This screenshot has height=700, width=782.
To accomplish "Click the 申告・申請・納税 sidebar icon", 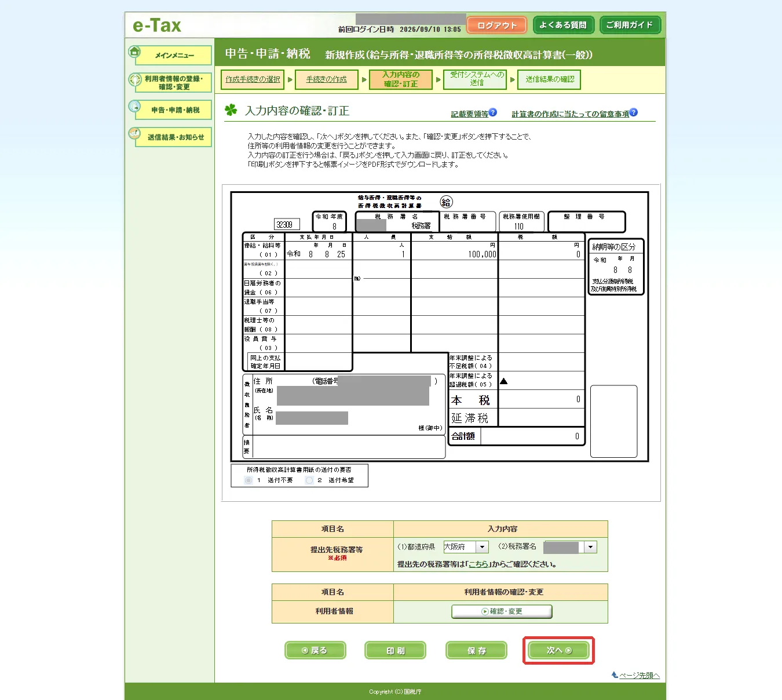I will click(x=135, y=107).
